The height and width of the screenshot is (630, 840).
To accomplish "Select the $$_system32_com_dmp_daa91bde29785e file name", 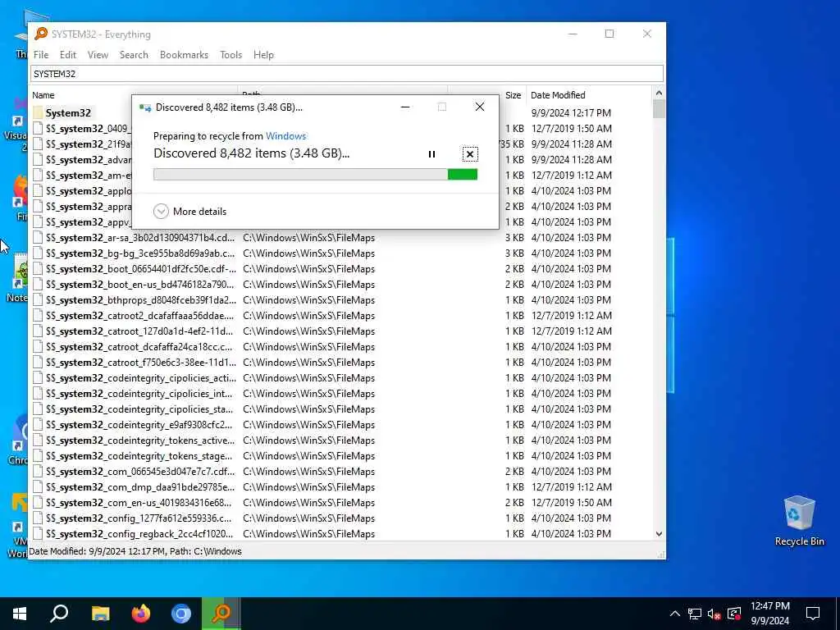I will tap(140, 487).
